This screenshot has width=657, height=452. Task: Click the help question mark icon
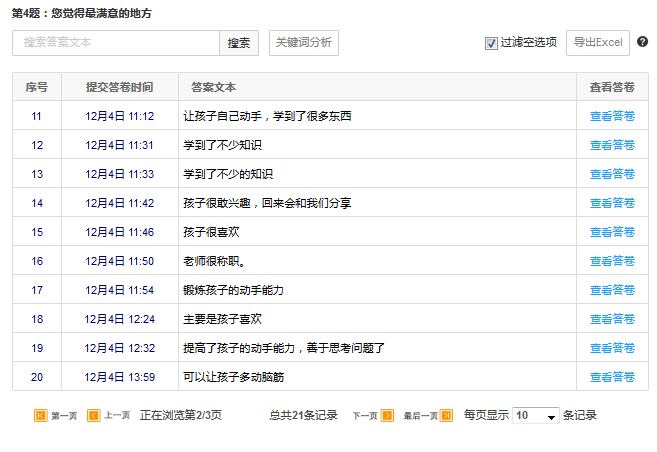tap(642, 42)
